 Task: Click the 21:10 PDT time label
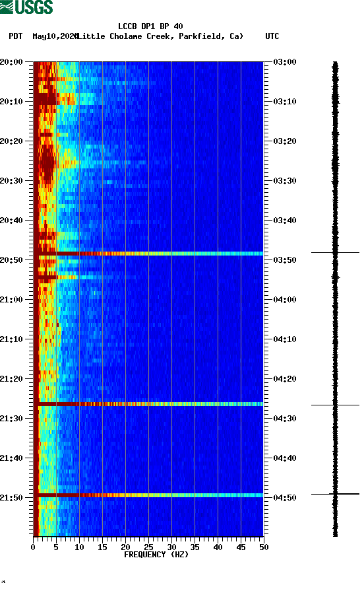[11, 339]
